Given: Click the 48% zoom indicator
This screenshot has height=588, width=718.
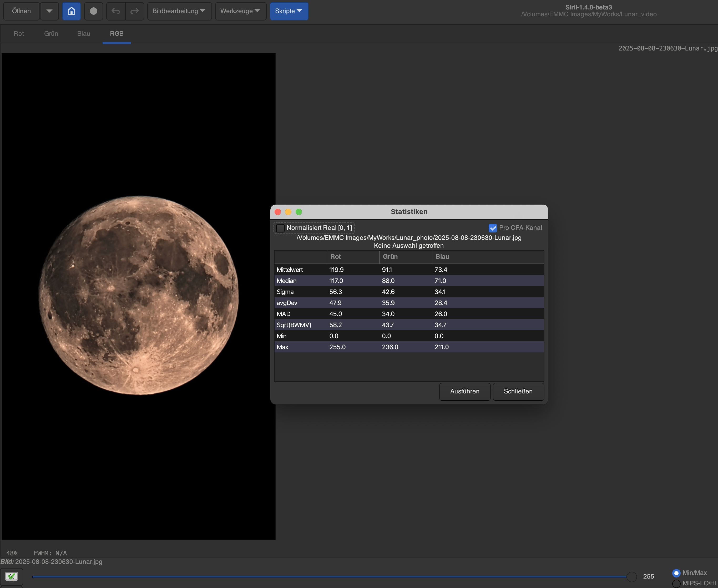Looking at the screenshot, I should pyautogui.click(x=12, y=553).
